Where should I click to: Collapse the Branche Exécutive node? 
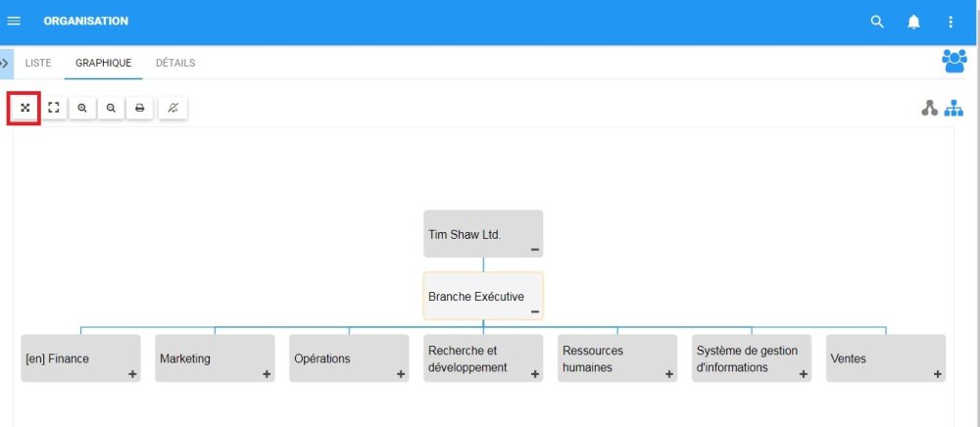534,311
